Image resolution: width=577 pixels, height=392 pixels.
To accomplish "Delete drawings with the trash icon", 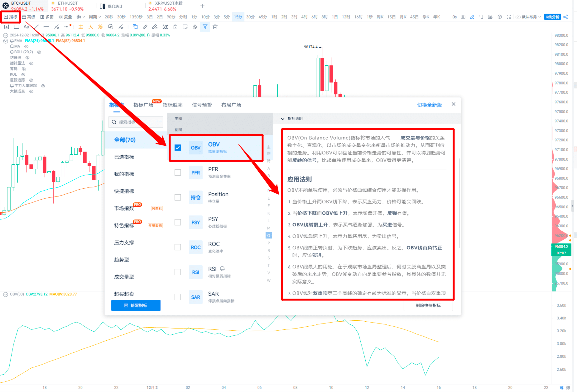I will tap(215, 27).
